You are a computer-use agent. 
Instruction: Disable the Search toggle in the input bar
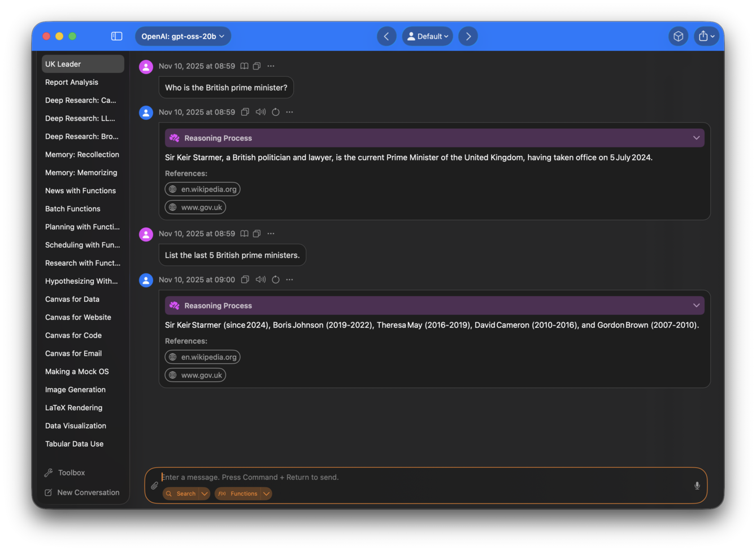tap(182, 493)
